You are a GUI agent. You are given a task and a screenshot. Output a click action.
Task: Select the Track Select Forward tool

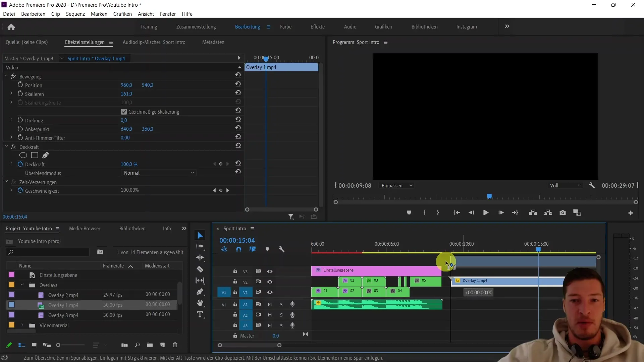coord(201,247)
